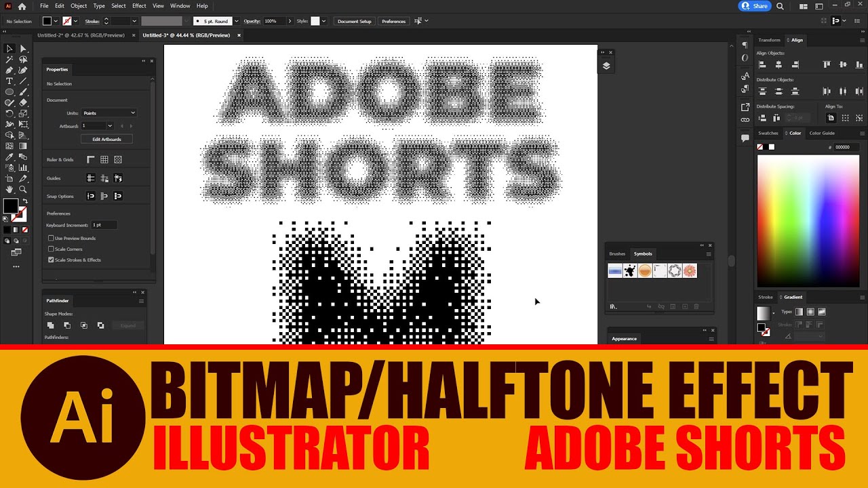This screenshot has width=868, height=488.
Task: Enable Use Preview Bounds checkbox
Action: pyautogui.click(x=51, y=239)
